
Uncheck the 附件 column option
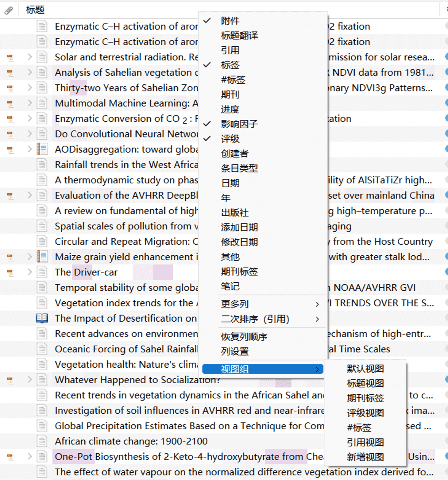(x=230, y=21)
